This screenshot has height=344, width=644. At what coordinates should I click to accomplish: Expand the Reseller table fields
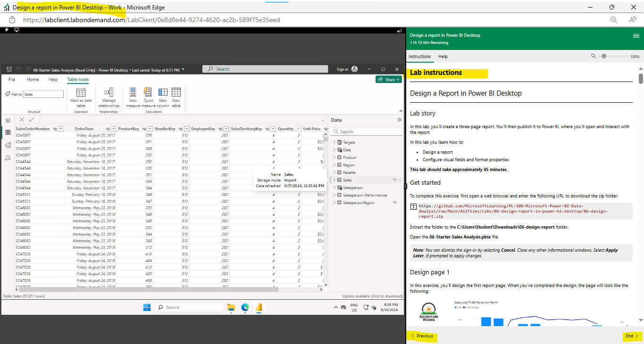pyautogui.click(x=334, y=172)
